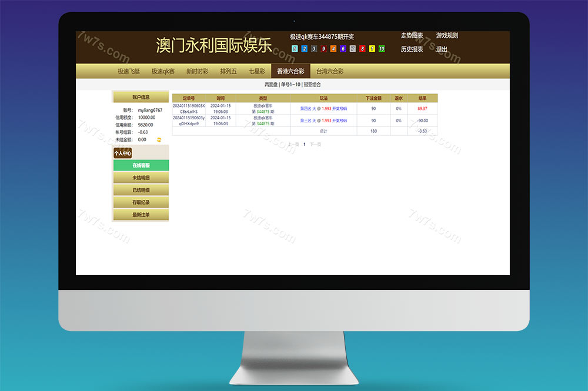Click 退出 to log out
Image resolution: width=588 pixels, height=391 pixels.
(441, 49)
